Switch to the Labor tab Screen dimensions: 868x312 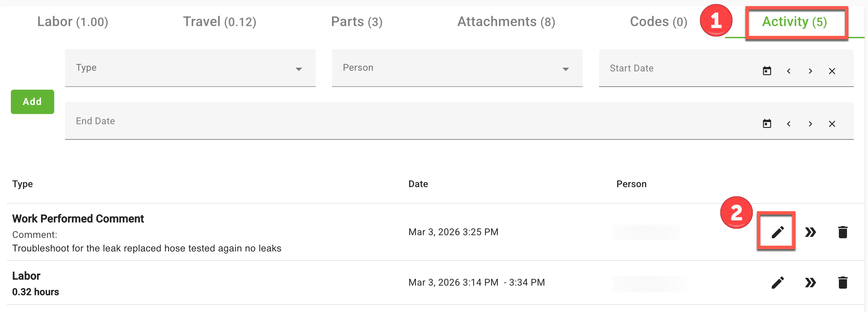pyautogui.click(x=73, y=22)
